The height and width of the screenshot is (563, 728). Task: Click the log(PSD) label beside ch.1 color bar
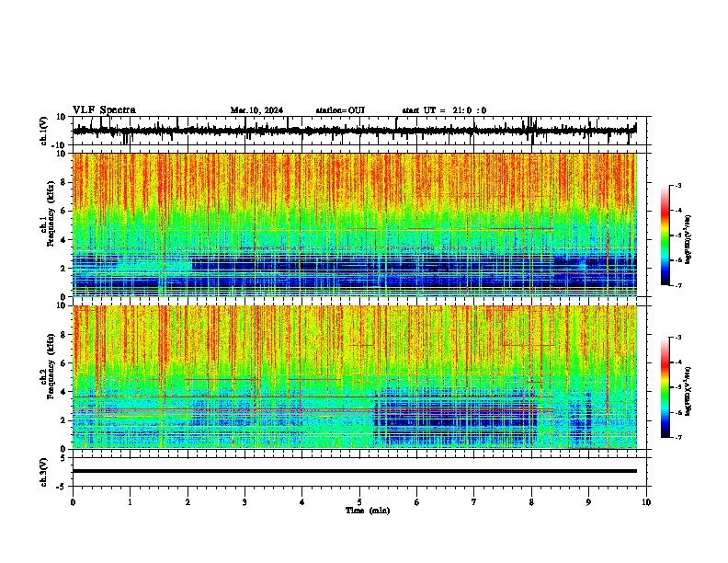(x=688, y=239)
